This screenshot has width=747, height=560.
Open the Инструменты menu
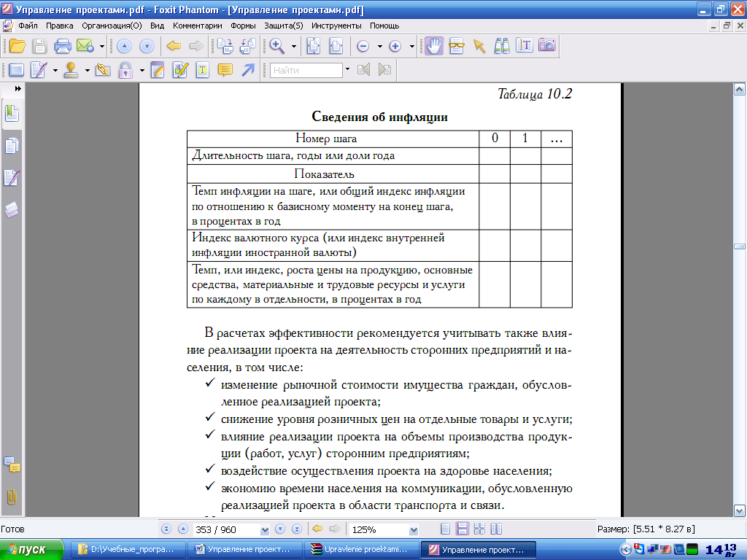[x=336, y=26]
